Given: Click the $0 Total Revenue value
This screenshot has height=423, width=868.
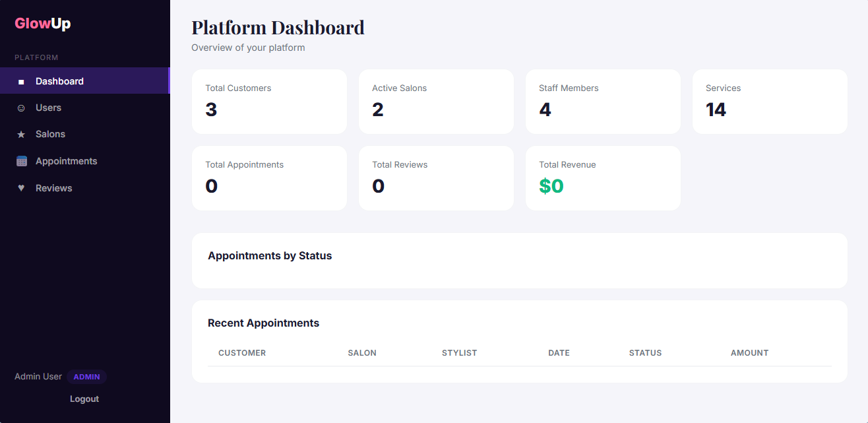Looking at the screenshot, I should (x=551, y=186).
